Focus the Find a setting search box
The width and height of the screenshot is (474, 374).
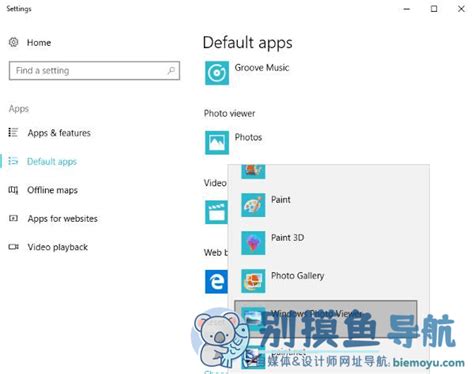[x=94, y=71]
